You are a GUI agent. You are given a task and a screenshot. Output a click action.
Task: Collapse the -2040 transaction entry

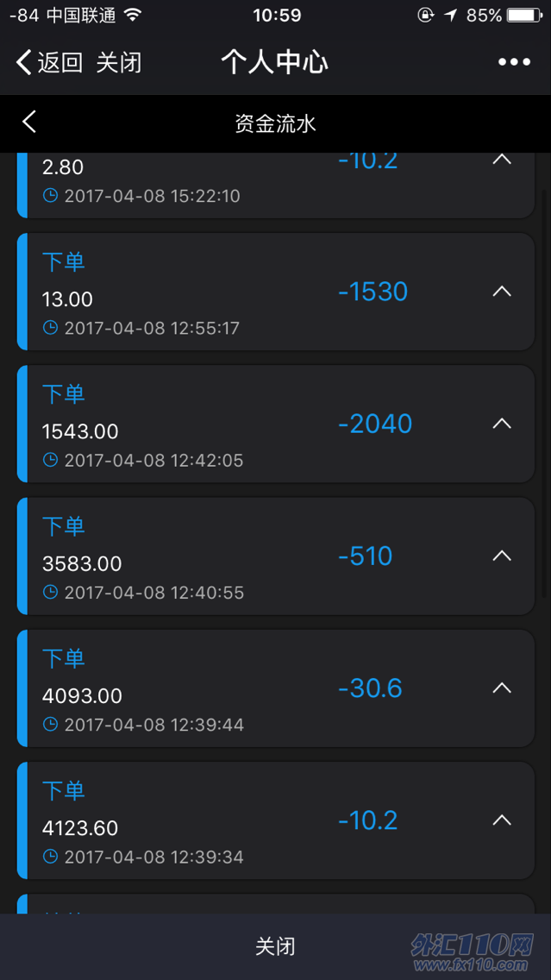[502, 424]
